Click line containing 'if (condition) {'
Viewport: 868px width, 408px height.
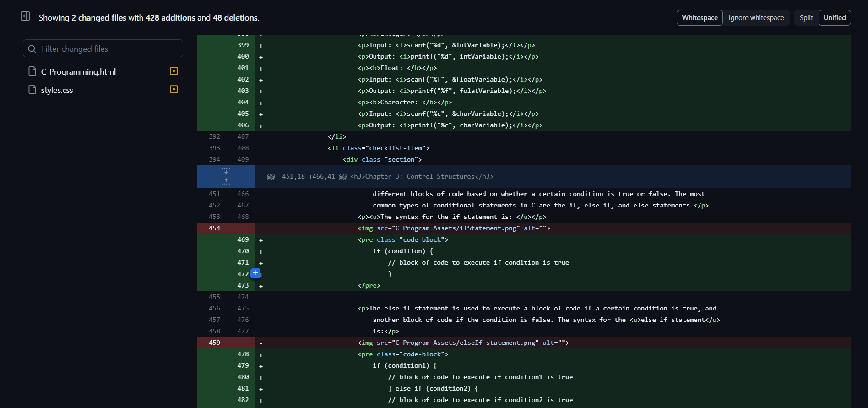coord(402,251)
